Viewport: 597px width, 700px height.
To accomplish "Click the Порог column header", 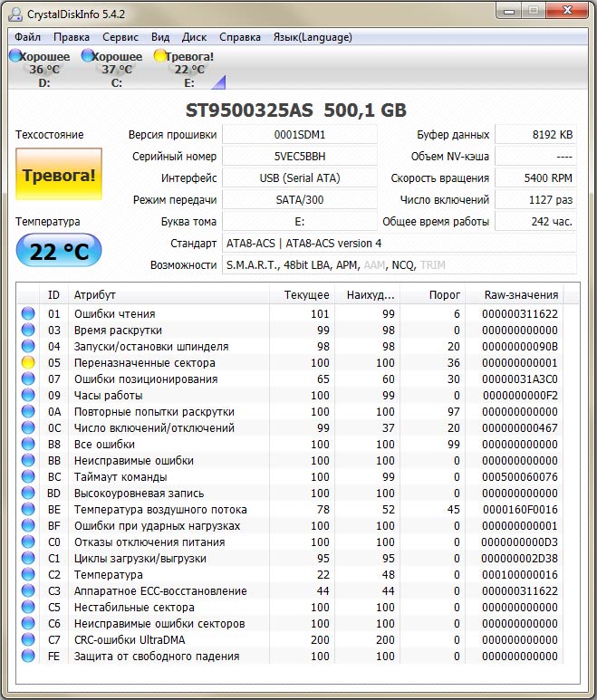I will pyautogui.click(x=430, y=295).
